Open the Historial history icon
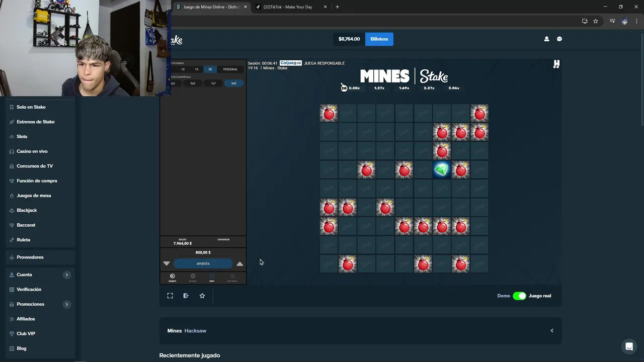The height and width of the screenshot is (362, 644). point(232,277)
